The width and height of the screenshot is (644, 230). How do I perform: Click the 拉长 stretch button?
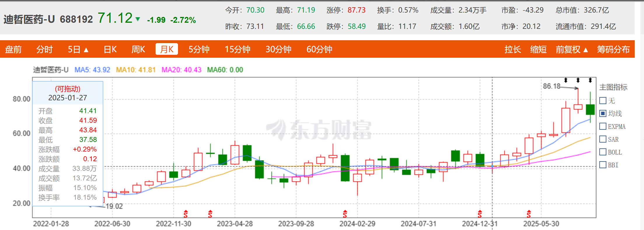pos(513,49)
